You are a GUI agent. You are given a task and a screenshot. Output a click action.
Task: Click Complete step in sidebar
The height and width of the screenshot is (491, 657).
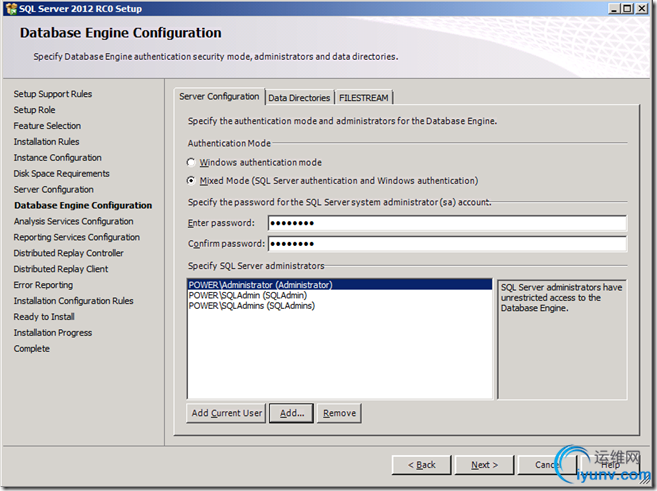point(31,349)
